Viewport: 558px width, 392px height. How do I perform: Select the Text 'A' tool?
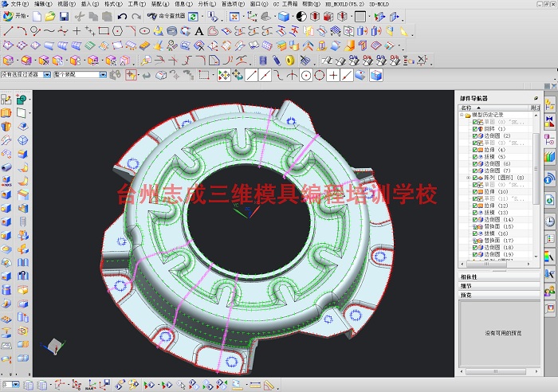click(x=199, y=31)
